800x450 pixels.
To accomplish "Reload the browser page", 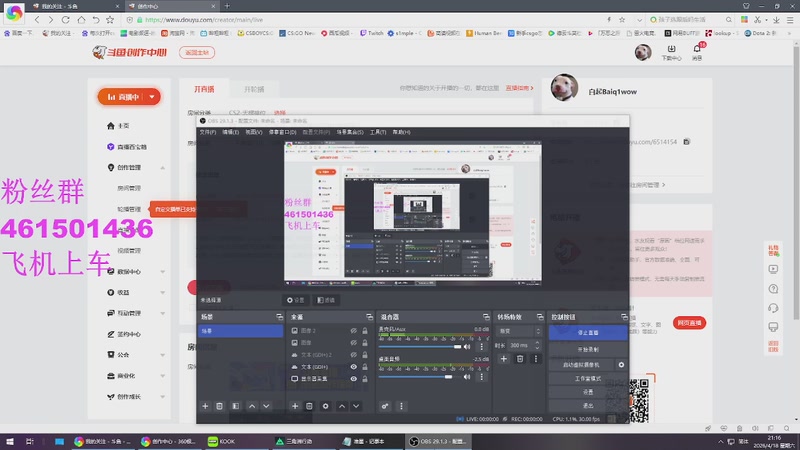I will coord(65,20).
